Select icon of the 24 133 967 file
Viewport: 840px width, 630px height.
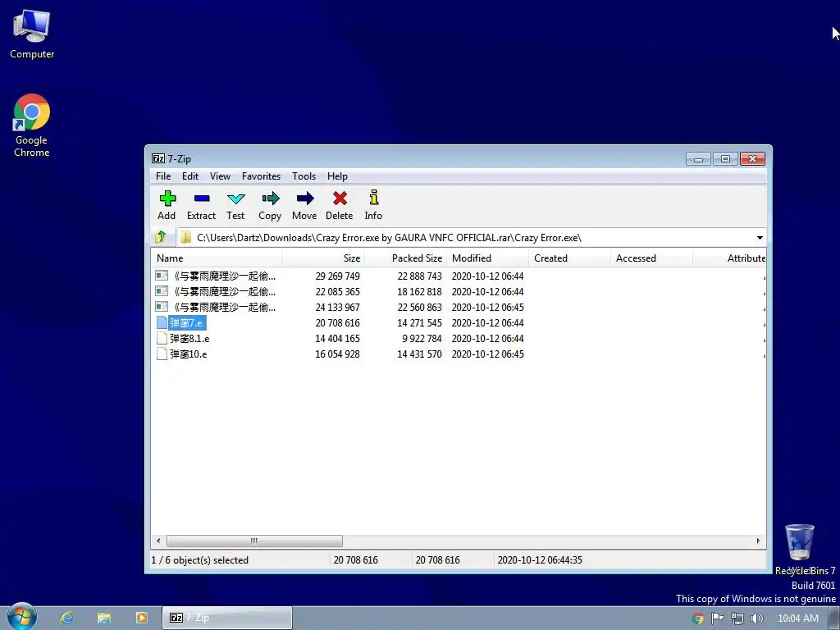(x=162, y=307)
